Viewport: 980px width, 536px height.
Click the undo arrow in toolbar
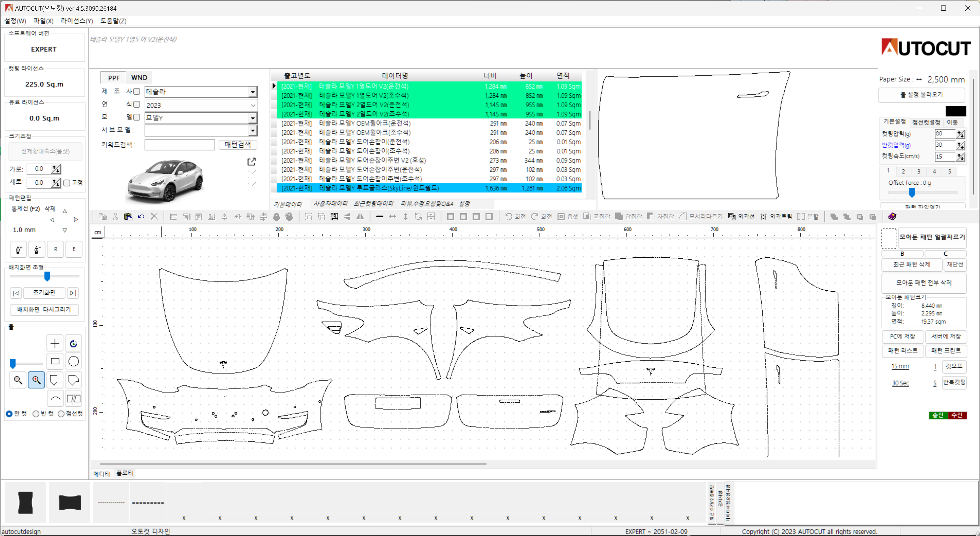coord(141,217)
